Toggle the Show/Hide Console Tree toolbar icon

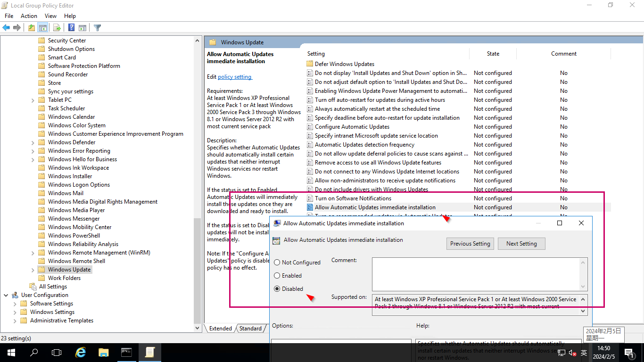coord(42,28)
